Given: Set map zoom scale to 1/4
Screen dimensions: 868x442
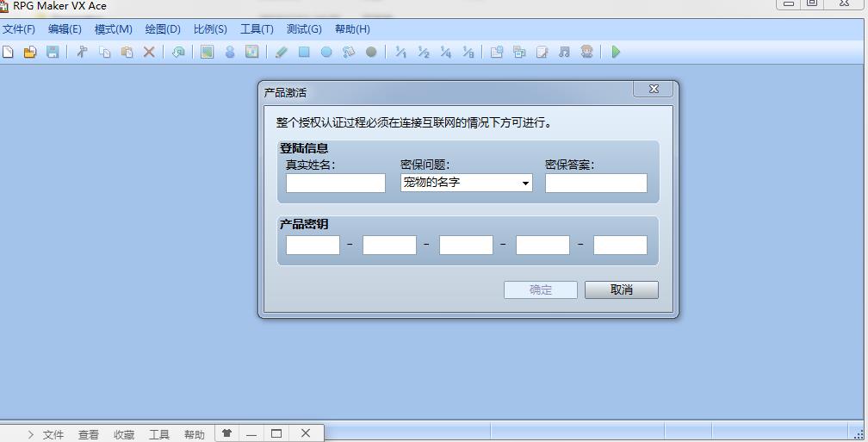Looking at the screenshot, I should pyautogui.click(x=446, y=52).
